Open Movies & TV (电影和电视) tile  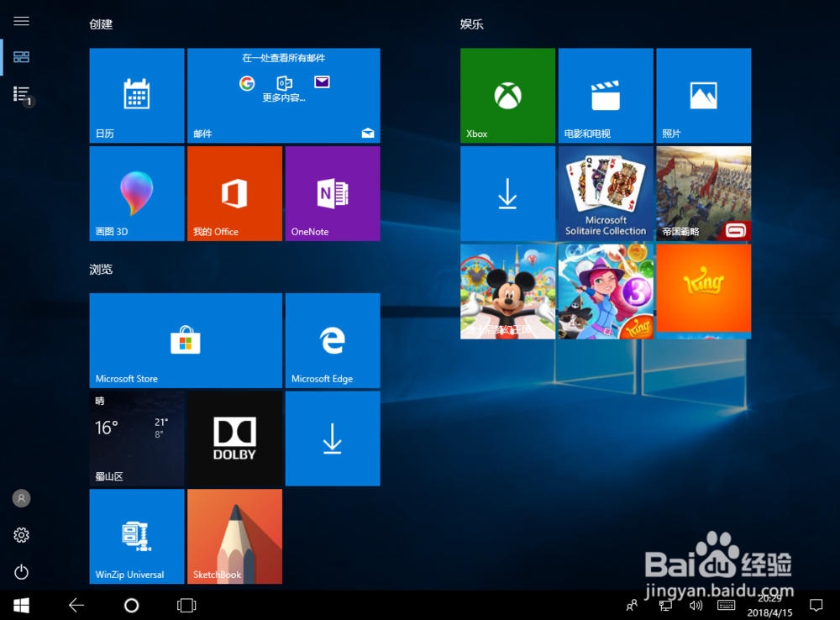pos(606,96)
